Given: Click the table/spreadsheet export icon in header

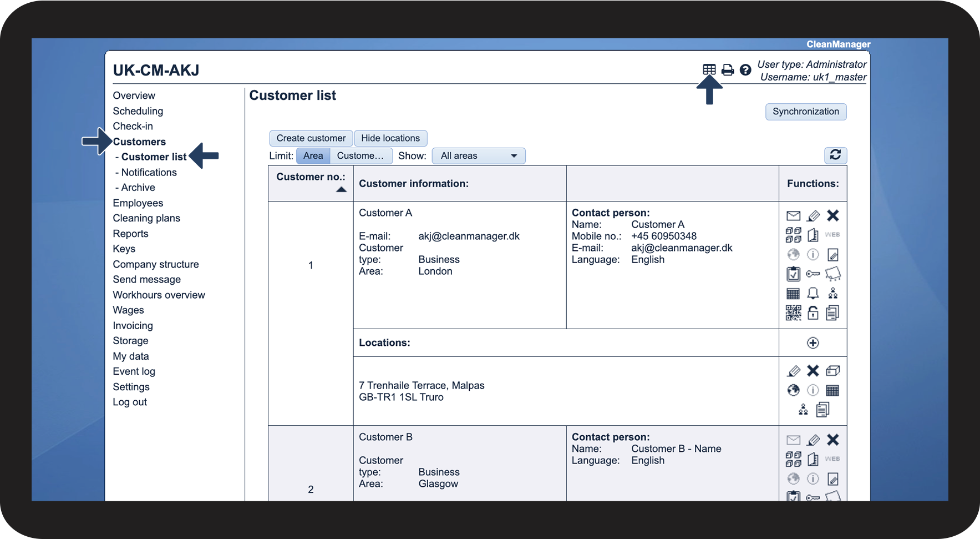Looking at the screenshot, I should point(709,69).
